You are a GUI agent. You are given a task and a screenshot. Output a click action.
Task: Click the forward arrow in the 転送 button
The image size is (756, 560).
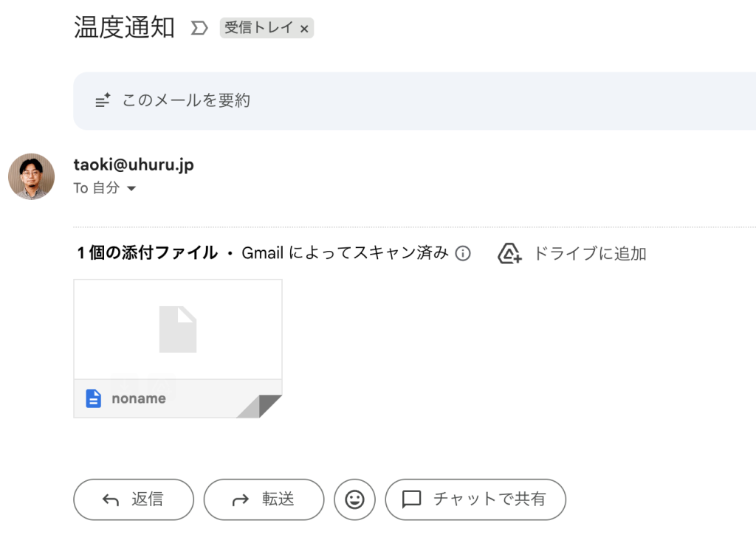(x=241, y=500)
